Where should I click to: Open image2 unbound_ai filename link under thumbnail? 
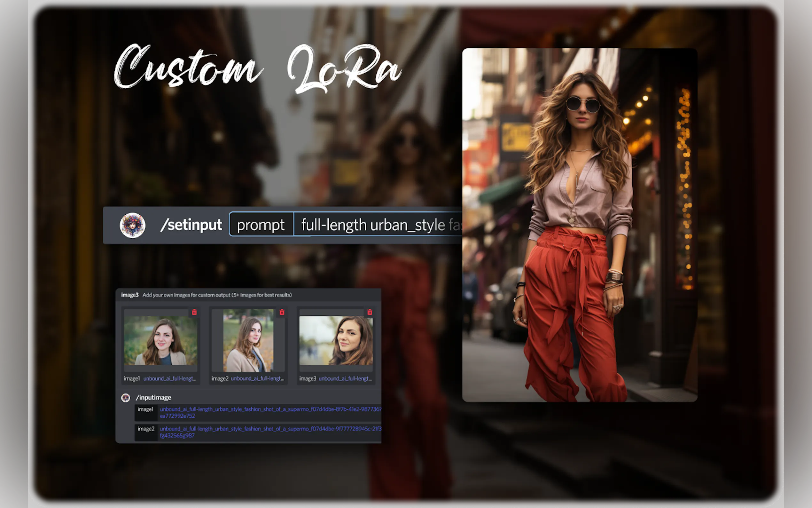click(x=257, y=379)
